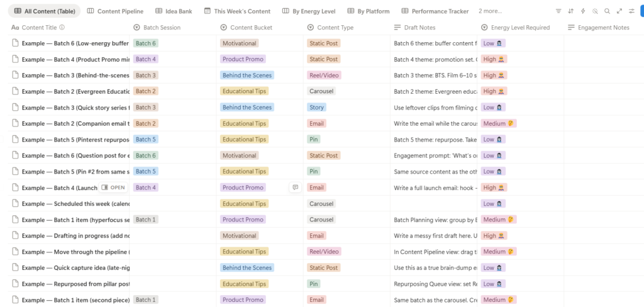Image resolution: width=644 pixels, height=307 pixels.
Task: Click page icon of Batch 3 Behind-the-scenes row
Action: pos(15,75)
